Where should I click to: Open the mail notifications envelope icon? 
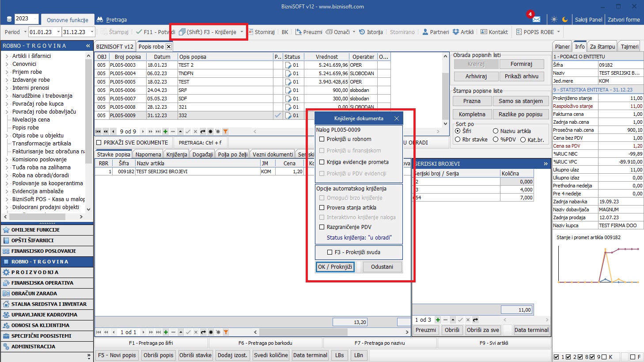point(536,19)
